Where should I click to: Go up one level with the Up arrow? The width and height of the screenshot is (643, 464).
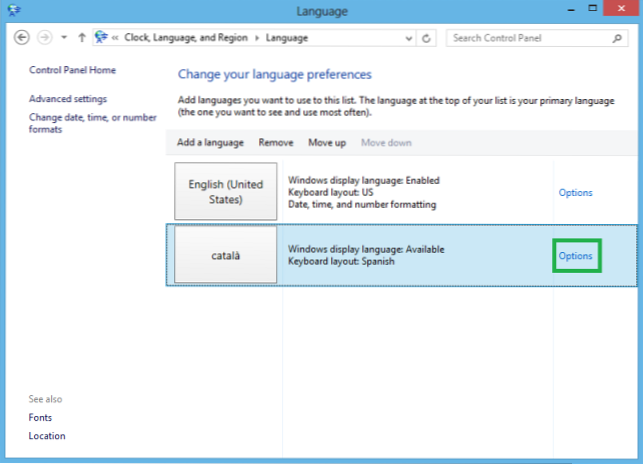[x=81, y=38]
